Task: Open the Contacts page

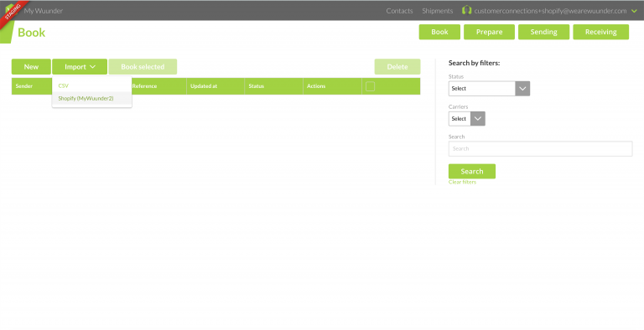Action: point(399,11)
